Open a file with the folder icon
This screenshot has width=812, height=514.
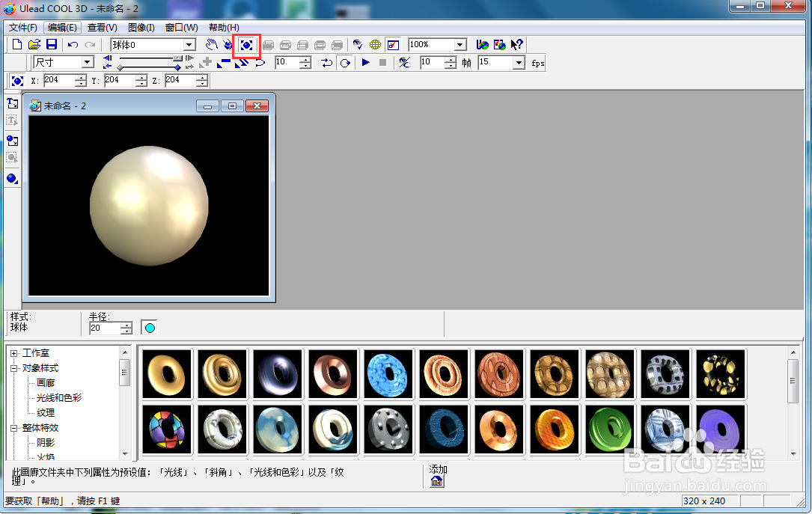[x=34, y=44]
